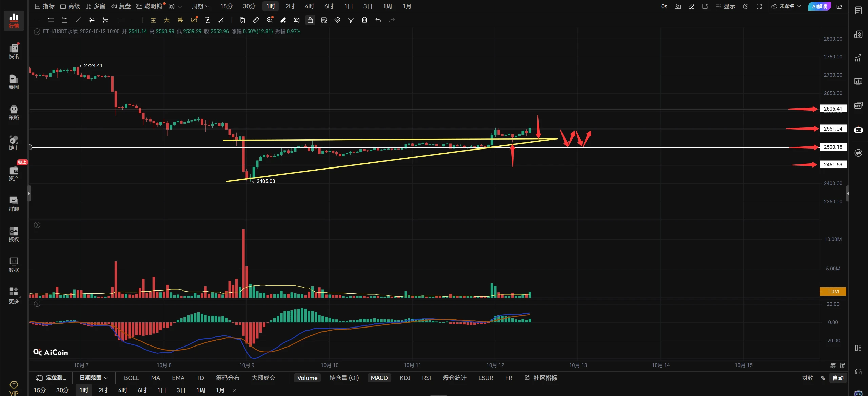The width and height of the screenshot is (868, 396).
Task: Expand the 日期范围 date range dropdown
Action: (x=94, y=378)
